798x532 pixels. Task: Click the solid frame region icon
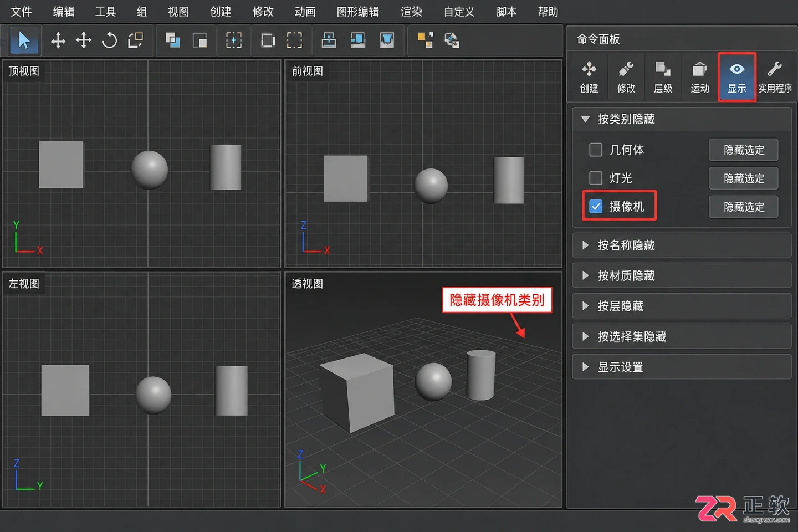[268, 40]
